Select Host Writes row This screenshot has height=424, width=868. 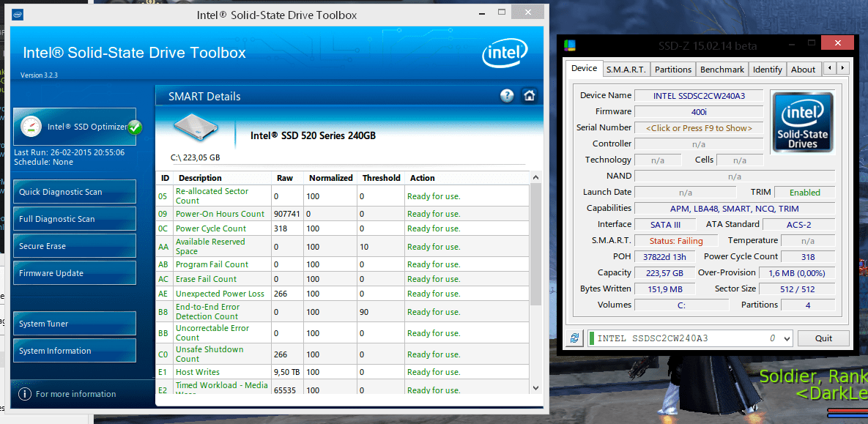coord(344,372)
